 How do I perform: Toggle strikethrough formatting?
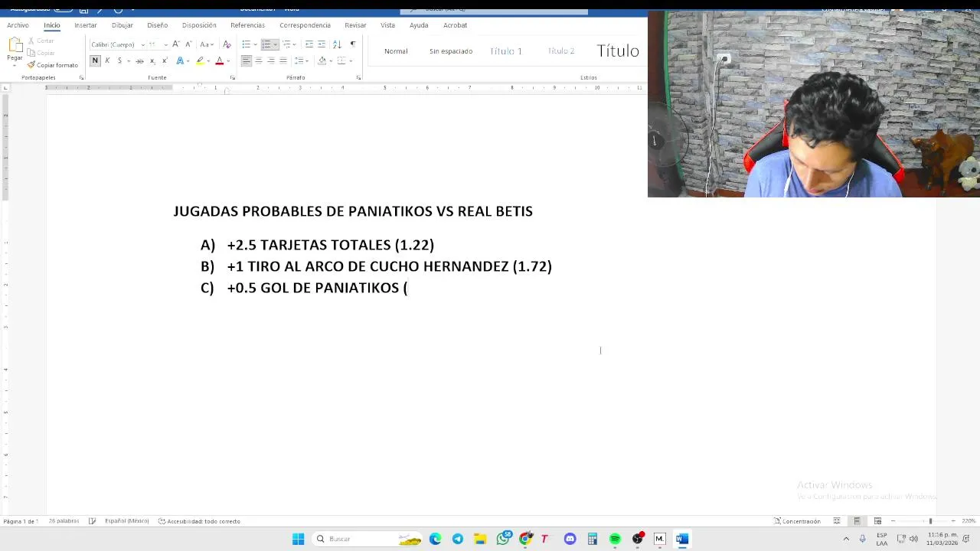coord(139,60)
